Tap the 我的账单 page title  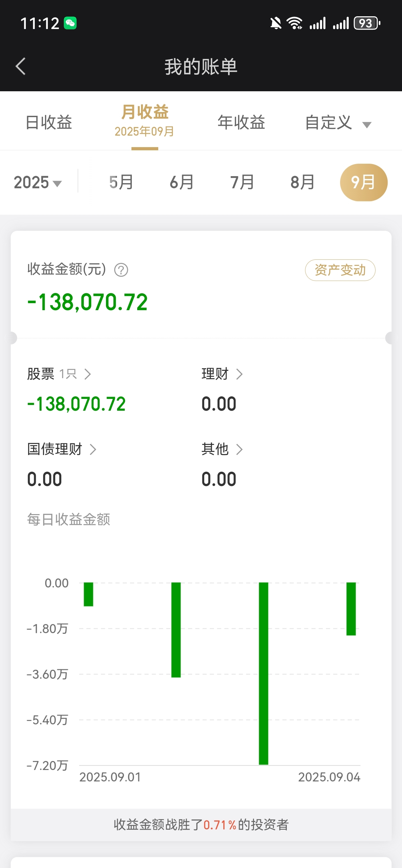coord(201,66)
